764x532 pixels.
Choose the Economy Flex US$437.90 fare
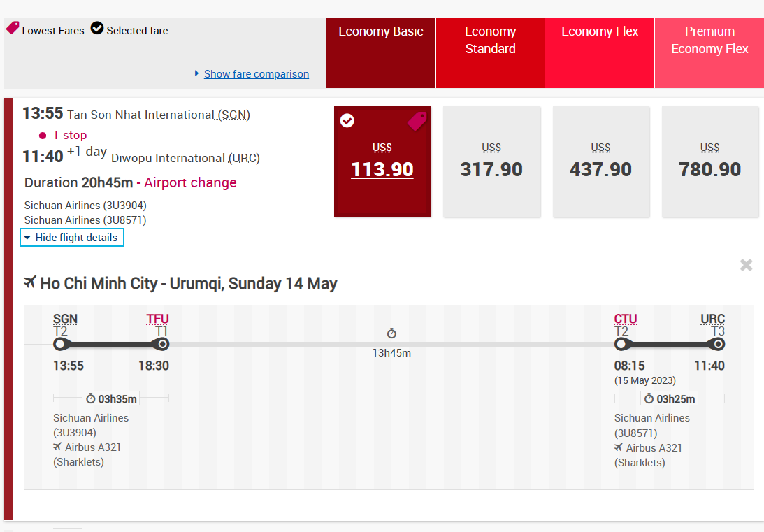point(600,161)
